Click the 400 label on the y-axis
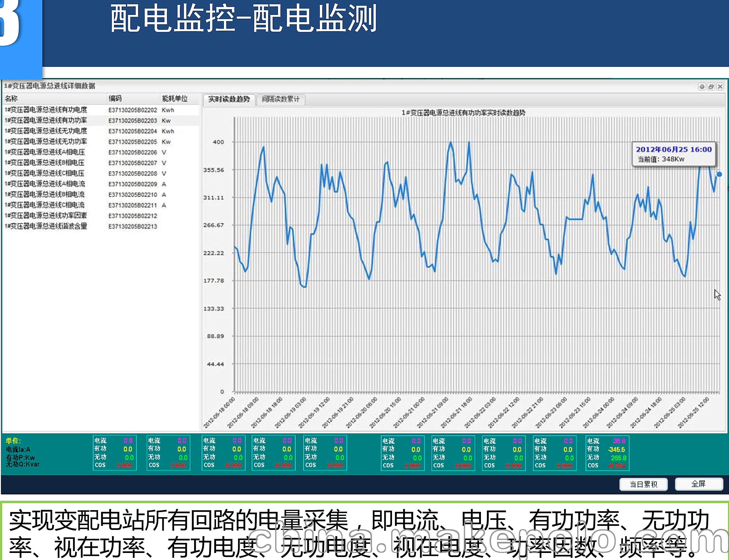 (x=218, y=142)
